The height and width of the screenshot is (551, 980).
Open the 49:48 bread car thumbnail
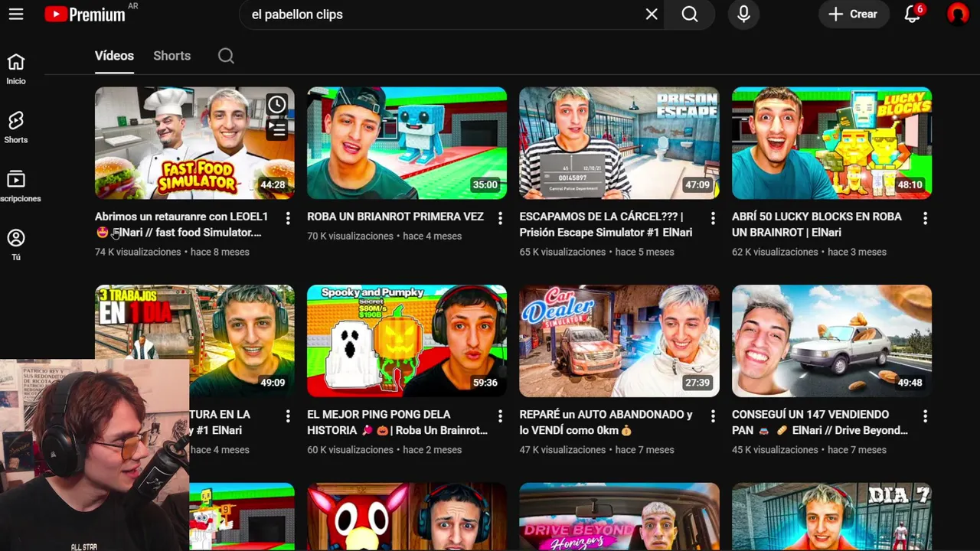pos(831,341)
